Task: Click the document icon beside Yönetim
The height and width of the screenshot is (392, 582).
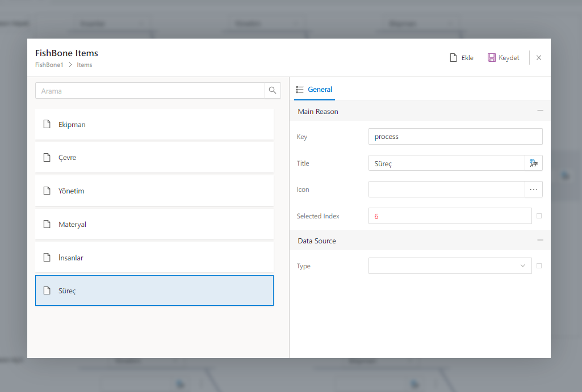Action: pyautogui.click(x=48, y=191)
